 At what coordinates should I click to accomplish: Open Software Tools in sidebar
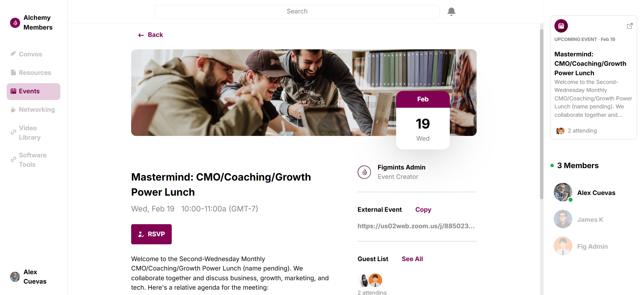click(x=32, y=160)
